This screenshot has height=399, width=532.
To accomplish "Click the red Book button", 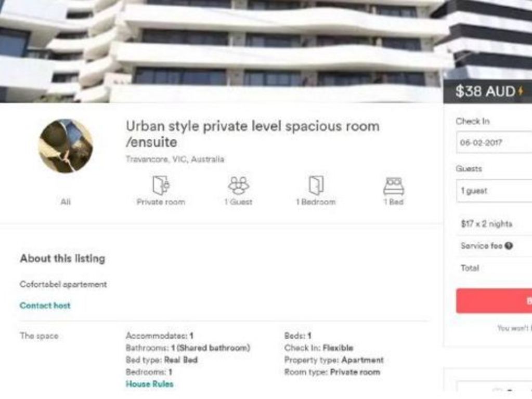I will click(495, 301).
